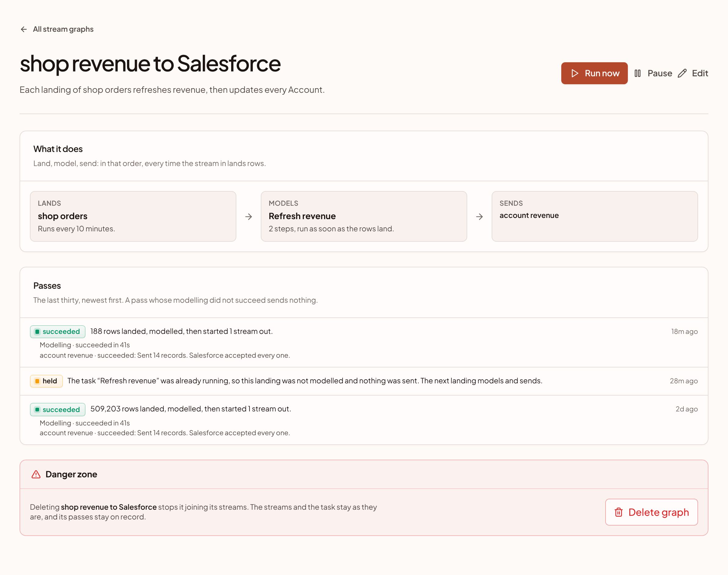Pause the stream graph
728x575 pixels.
pos(653,73)
